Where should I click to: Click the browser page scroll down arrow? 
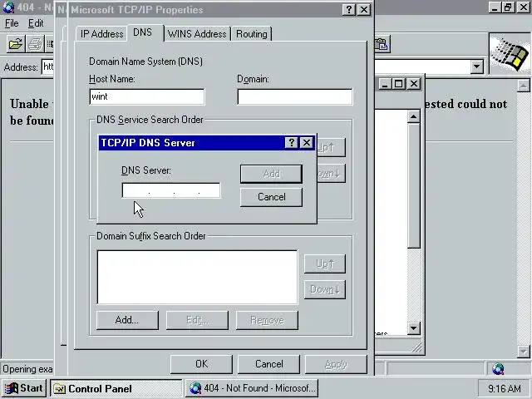click(523, 352)
